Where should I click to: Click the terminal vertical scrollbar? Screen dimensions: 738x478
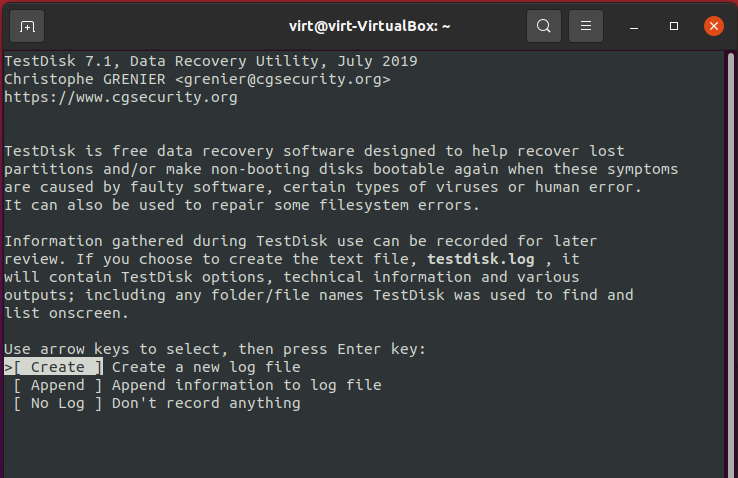pyautogui.click(x=730, y=263)
